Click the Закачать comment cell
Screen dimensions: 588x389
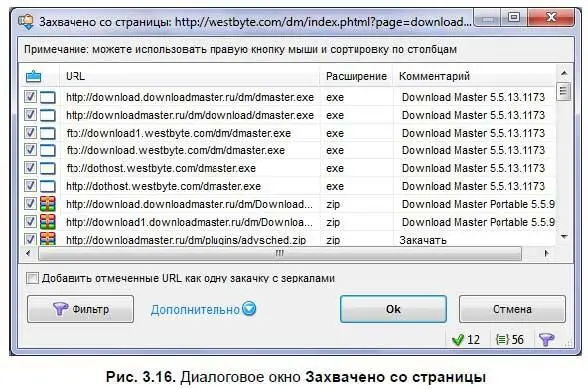pyautogui.click(x=423, y=240)
